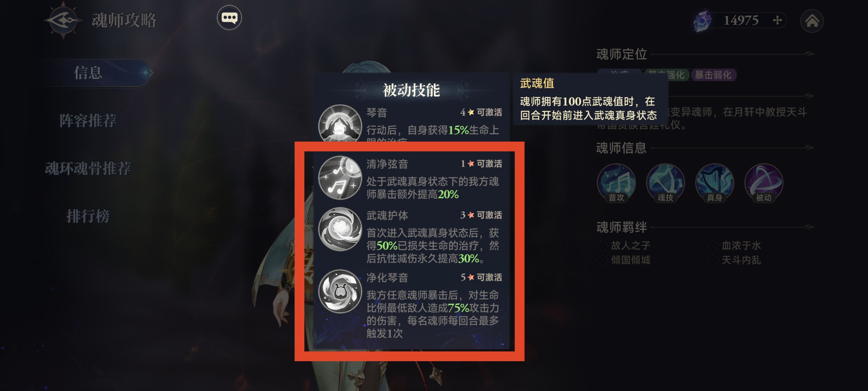Add more gems with plus icon
Image resolution: width=868 pixels, height=391 pixels.
[x=778, y=20]
